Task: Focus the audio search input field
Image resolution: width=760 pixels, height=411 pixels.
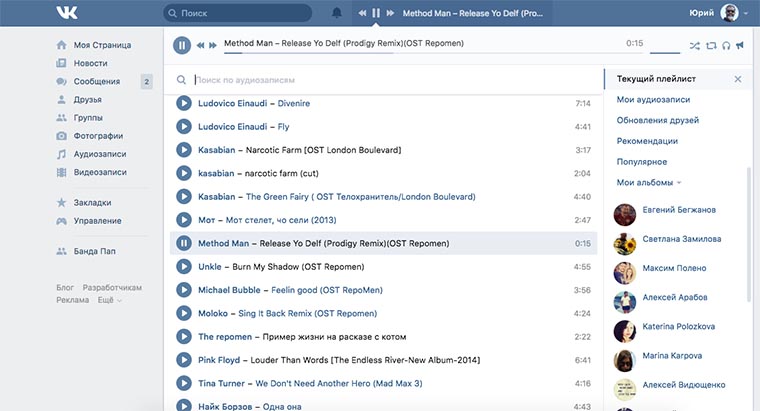Action: click(395, 80)
